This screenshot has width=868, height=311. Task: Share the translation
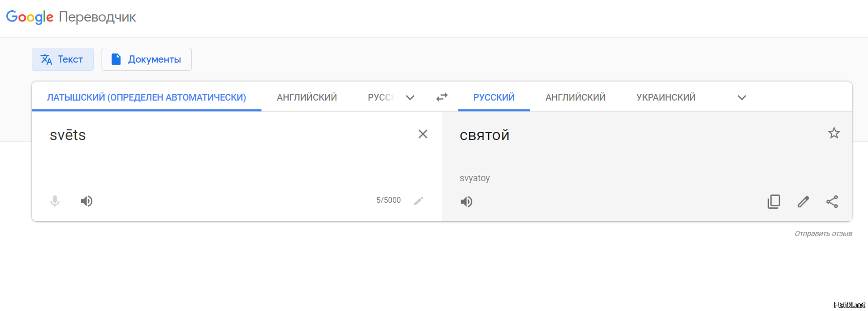(x=832, y=202)
